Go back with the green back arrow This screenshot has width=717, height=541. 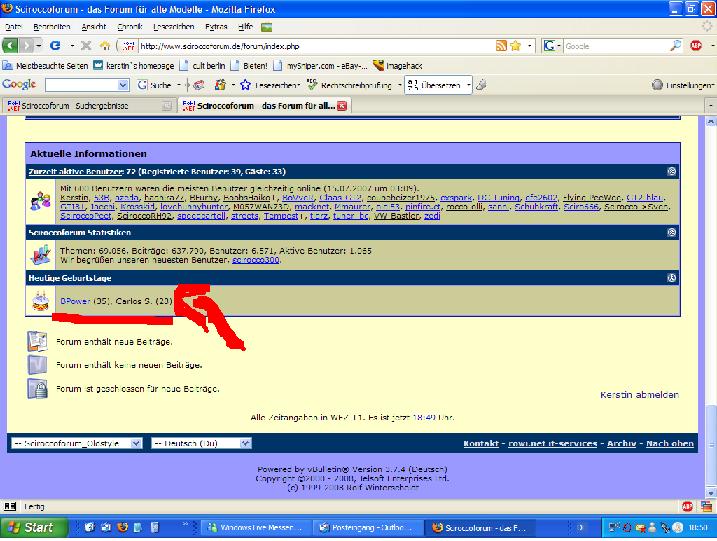click(10, 46)
